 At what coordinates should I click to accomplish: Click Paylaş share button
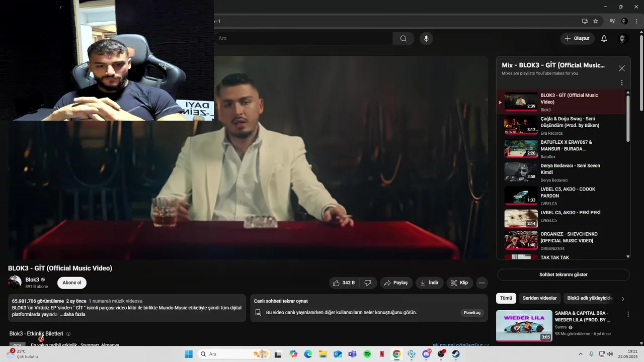pos(396,283)
